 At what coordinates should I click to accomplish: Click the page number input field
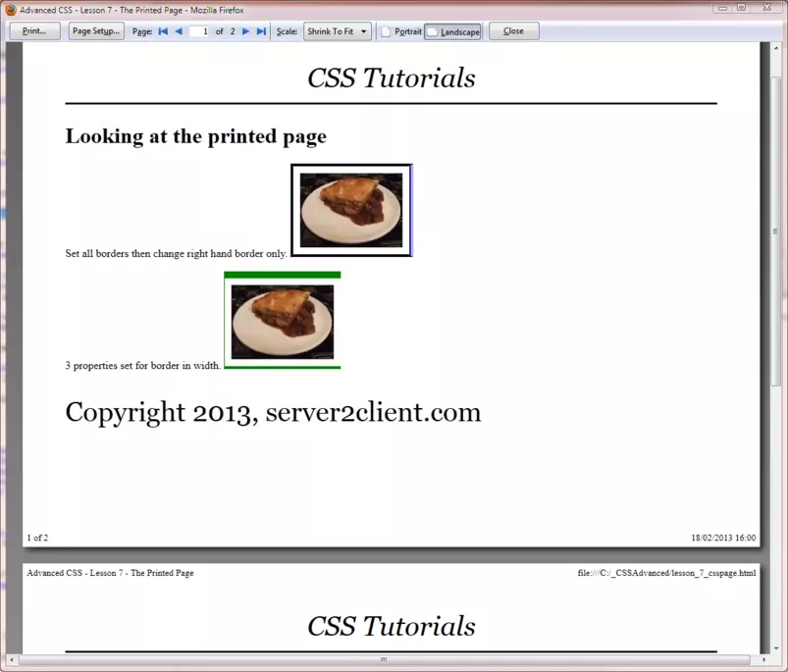(x=199, y=31)
